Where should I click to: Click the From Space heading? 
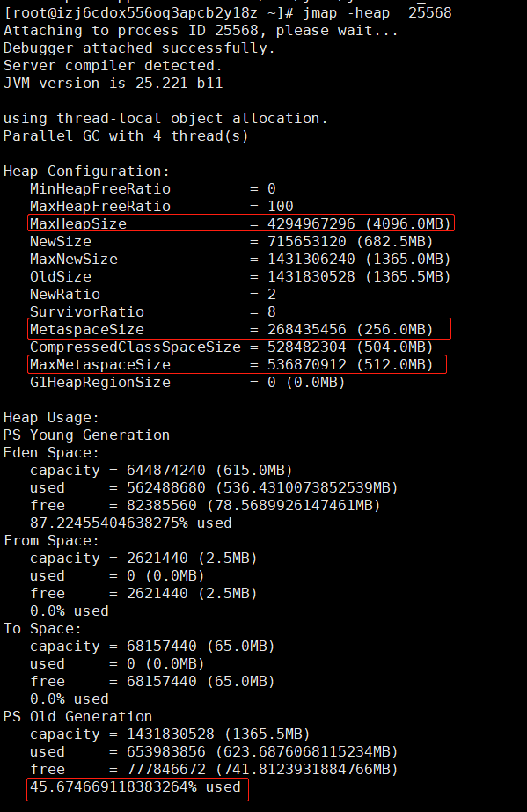point(51,541)
